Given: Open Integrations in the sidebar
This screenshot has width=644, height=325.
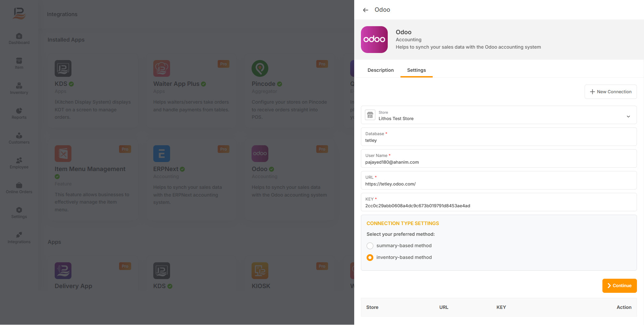Looking at the screenshot, I should (x=19, y=238).
